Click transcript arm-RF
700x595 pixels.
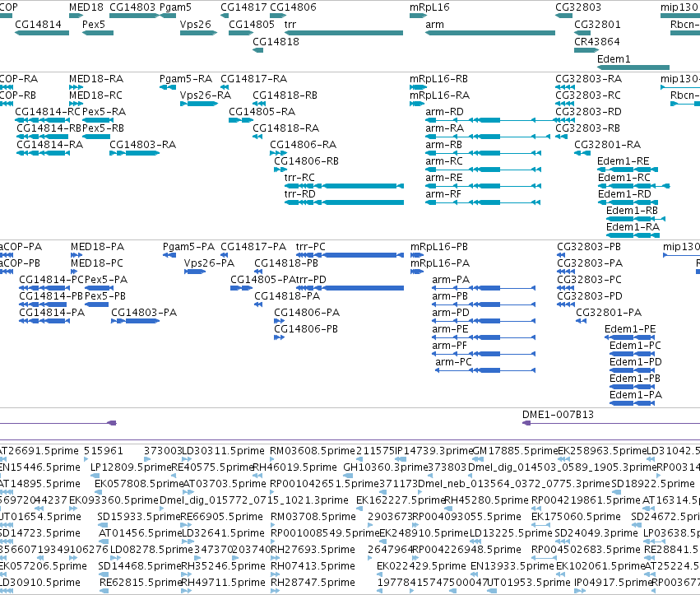(444, 194)
